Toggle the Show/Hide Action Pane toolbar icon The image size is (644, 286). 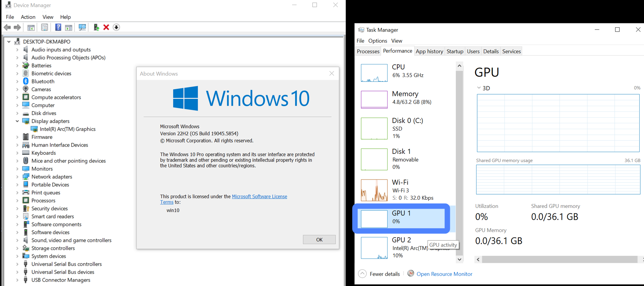68,27
